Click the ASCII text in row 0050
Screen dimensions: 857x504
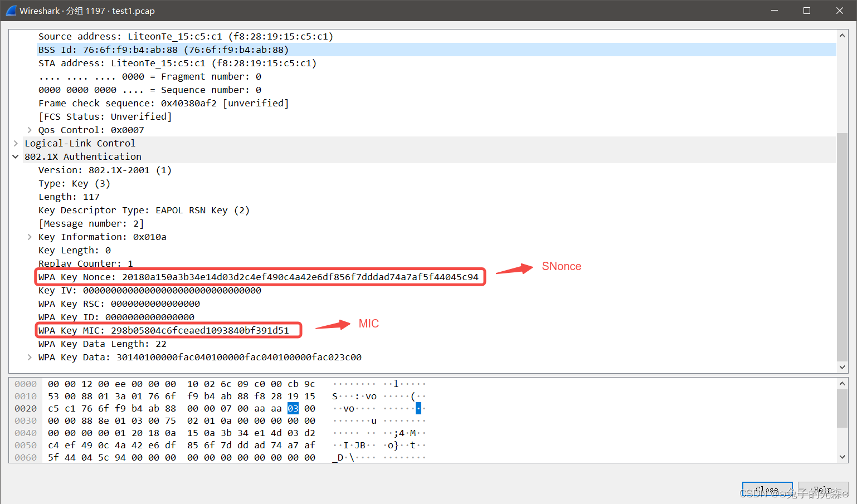pyautogui.click(x=379, y=445)
